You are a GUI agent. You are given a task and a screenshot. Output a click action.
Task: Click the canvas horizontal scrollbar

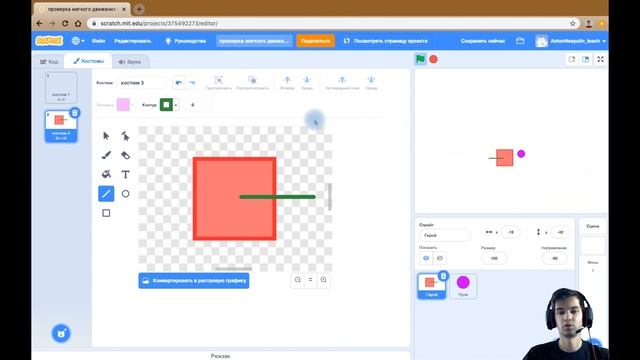click(233, 269)
